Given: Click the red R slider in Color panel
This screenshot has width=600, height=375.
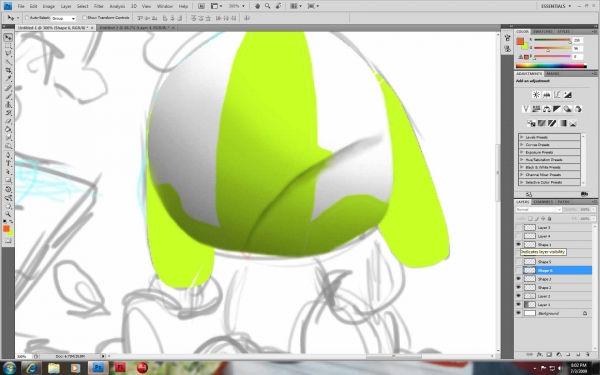Looking at the screenshot, I should point(552,40).
